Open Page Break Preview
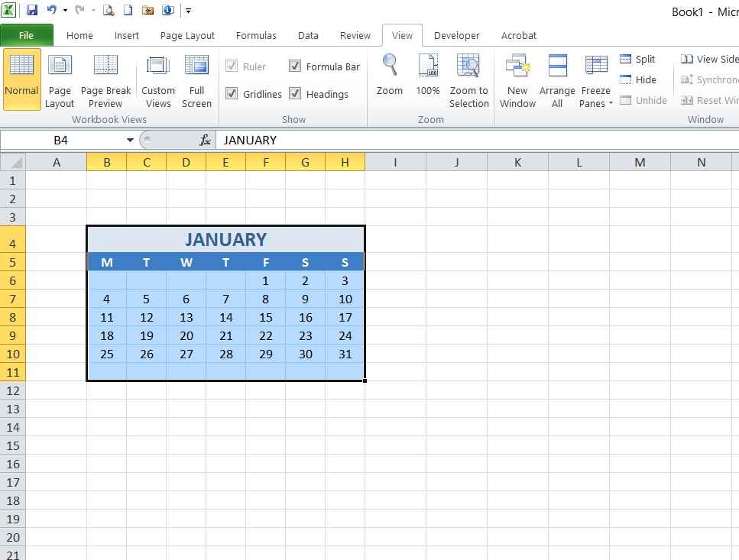 [105, 79]
